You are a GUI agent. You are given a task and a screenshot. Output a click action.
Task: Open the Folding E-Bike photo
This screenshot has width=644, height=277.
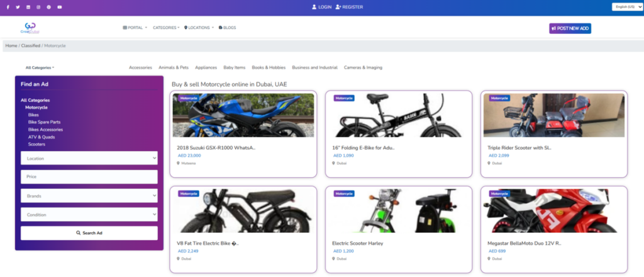tap(398, 115)
